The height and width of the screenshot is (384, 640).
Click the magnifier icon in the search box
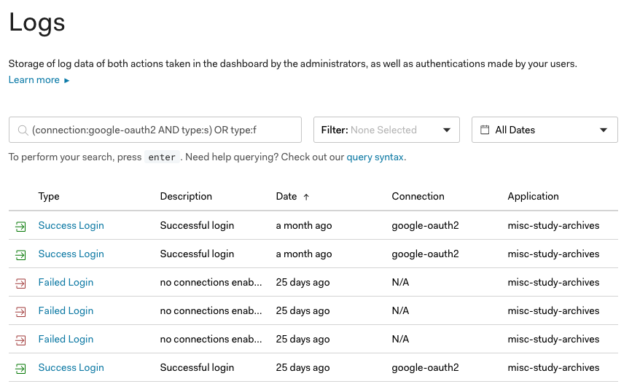23,130
